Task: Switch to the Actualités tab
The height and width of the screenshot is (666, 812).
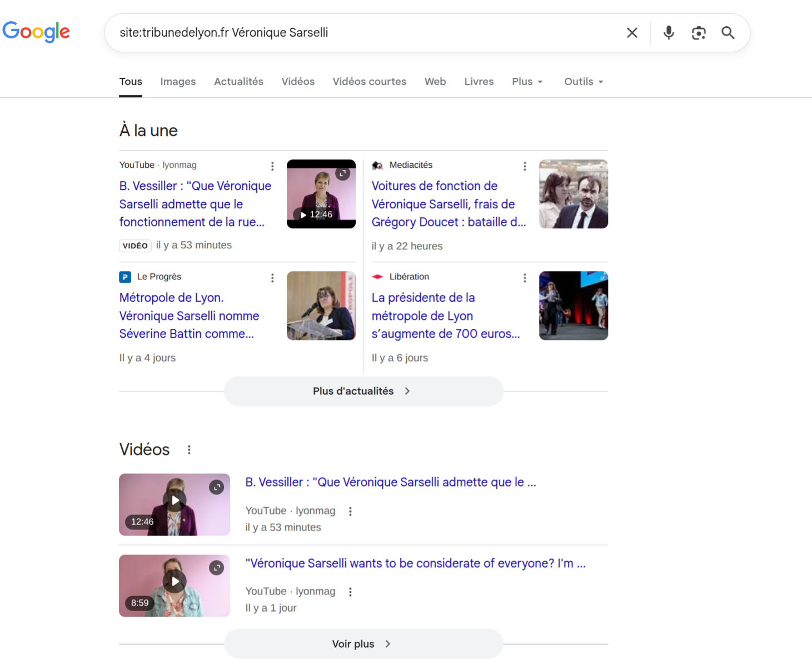Action: tap(238, 82)
